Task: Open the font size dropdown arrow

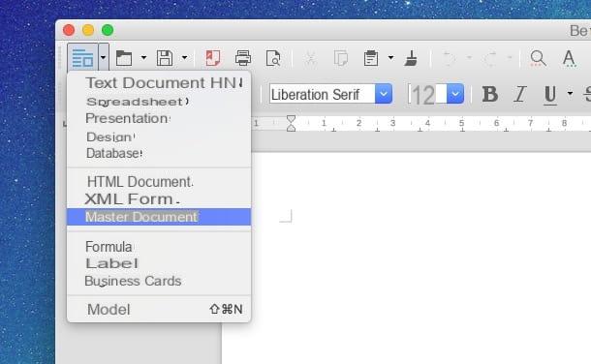Action: pyautogui.click(x=455, y=94)
